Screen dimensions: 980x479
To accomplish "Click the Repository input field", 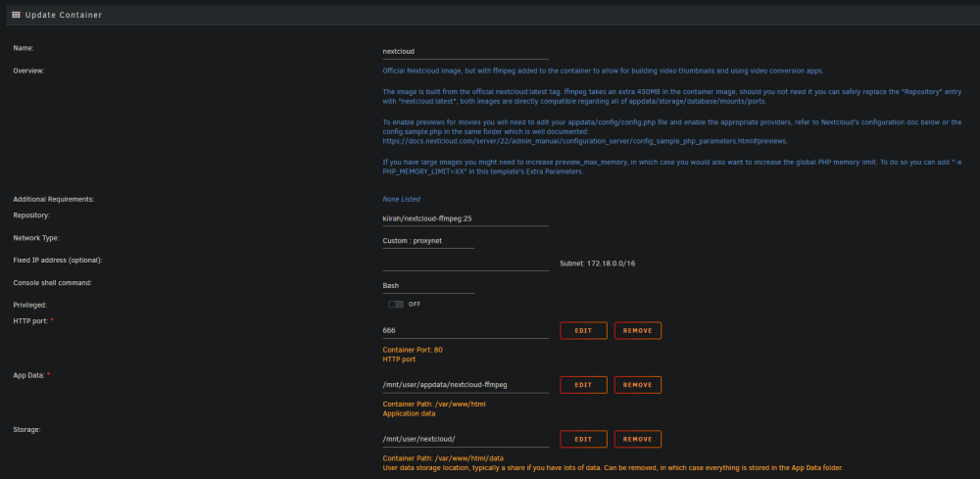I will [465, 218].
